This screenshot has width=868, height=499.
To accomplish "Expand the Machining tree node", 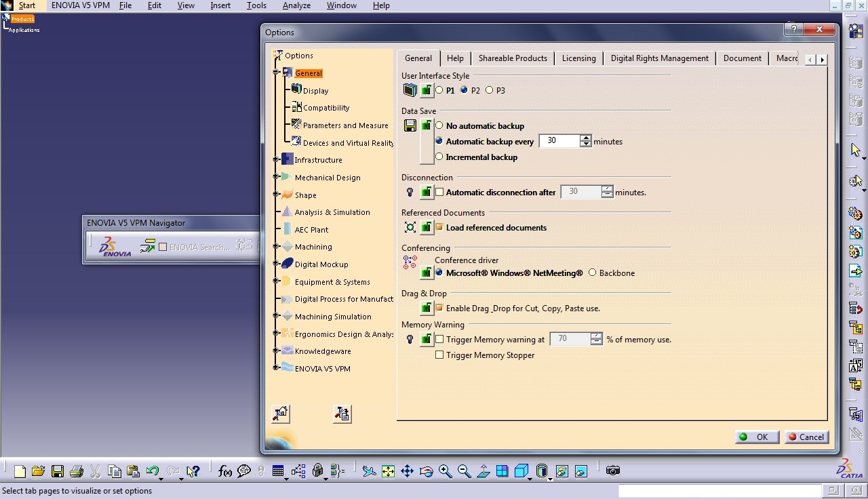I will coord(276,247).
